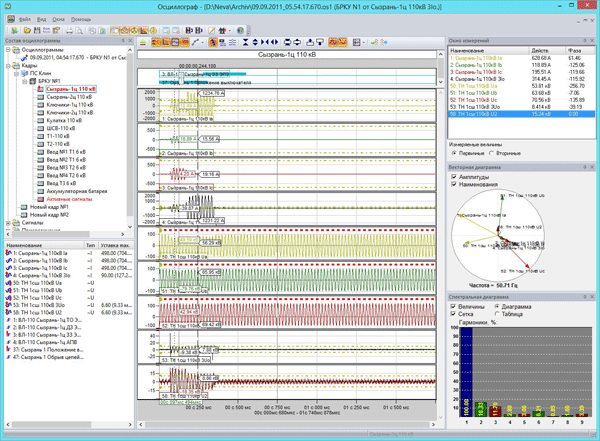Viewport: 600px width, 441px height.
Task: Click the help globe icon in toolbar
Action: (240, 30)
